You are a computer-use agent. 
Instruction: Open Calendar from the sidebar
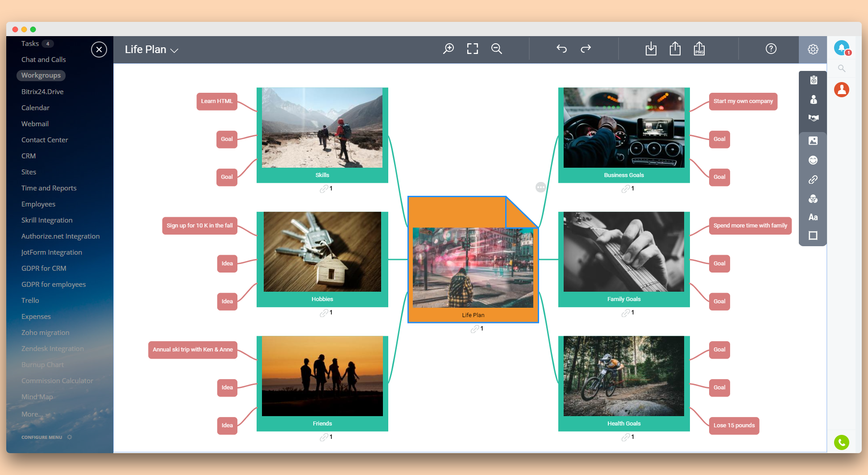(x=35, y=107)
